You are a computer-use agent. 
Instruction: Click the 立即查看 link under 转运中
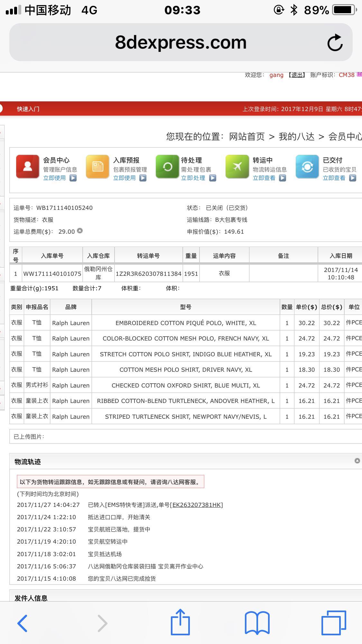click(264, 178)
